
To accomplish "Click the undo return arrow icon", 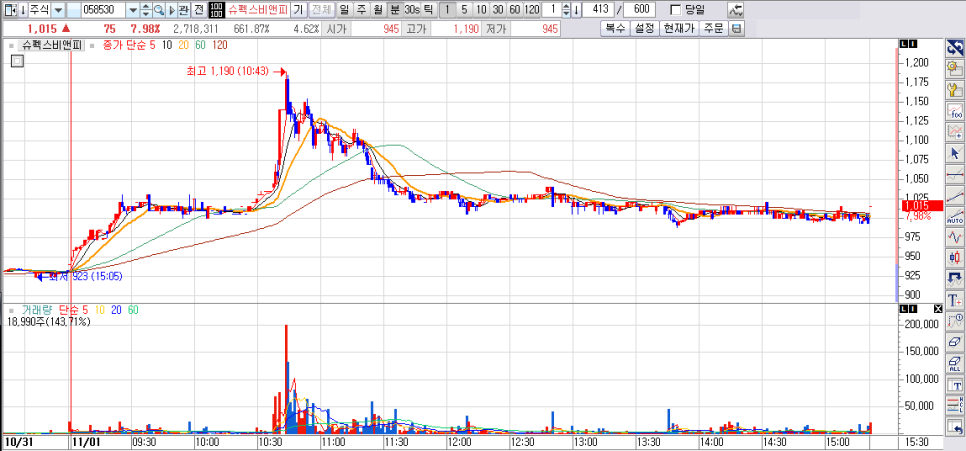I will [x=955, y=426].
